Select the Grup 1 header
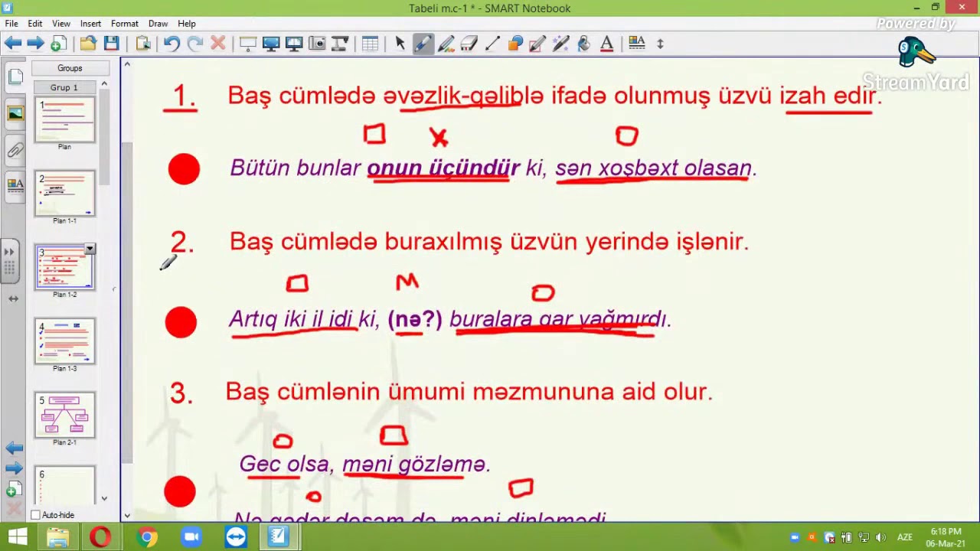 (x=64, y=87)
